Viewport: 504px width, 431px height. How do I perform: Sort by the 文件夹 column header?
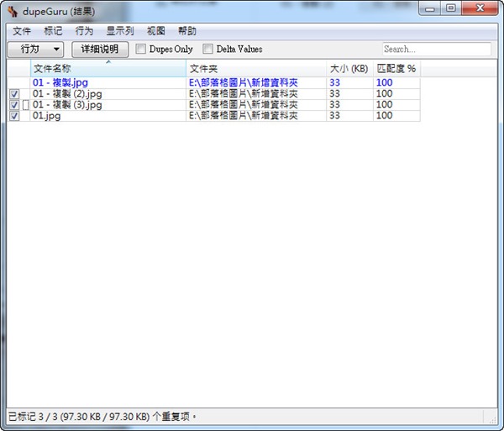[256, 68]
